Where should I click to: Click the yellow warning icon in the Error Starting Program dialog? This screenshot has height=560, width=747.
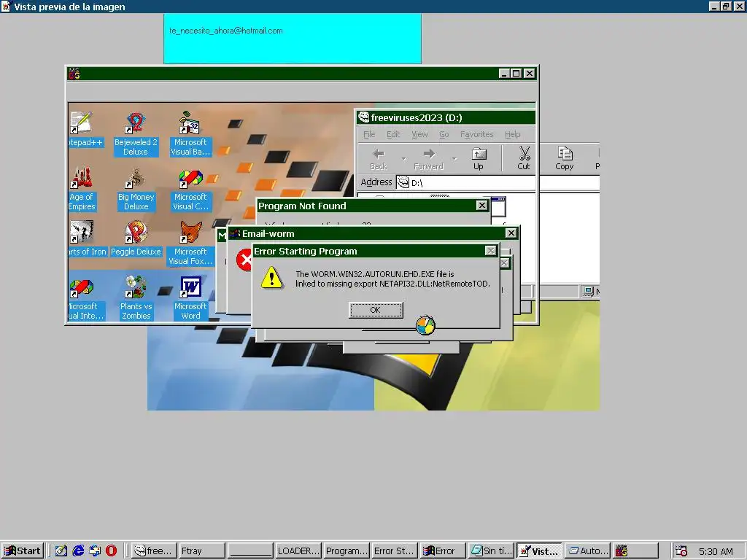272,278
